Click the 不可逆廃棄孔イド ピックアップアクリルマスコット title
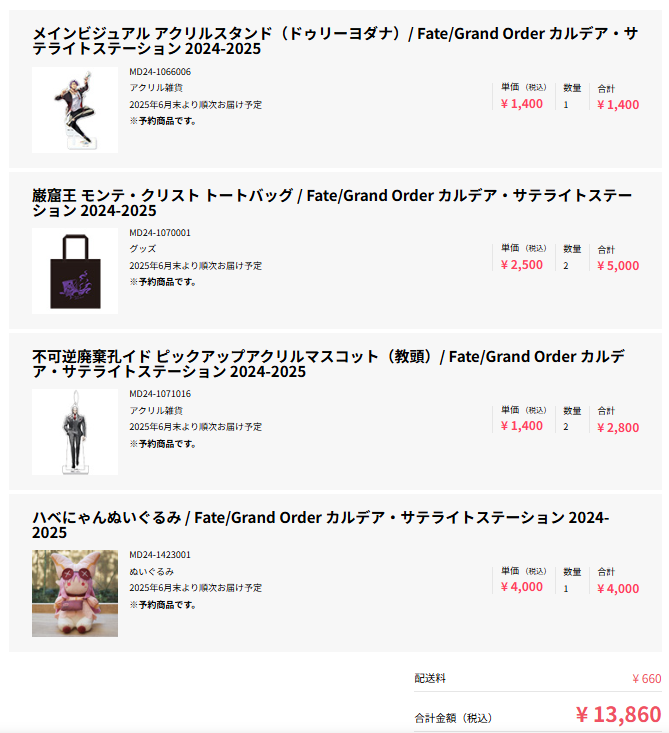This screenshot has height=733, width=669. 329,364
